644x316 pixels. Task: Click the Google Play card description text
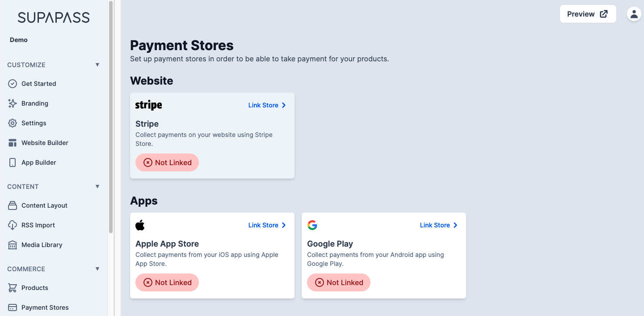click(x=375, y=259)
